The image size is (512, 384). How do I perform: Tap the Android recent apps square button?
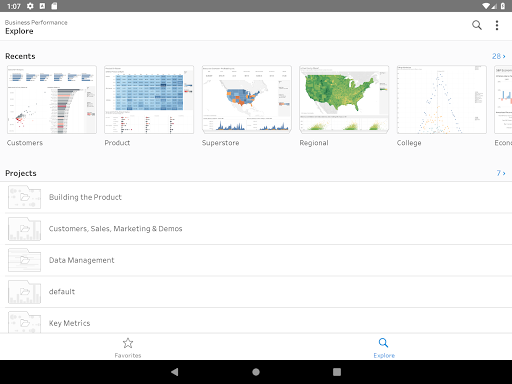[x=337, y=372]
